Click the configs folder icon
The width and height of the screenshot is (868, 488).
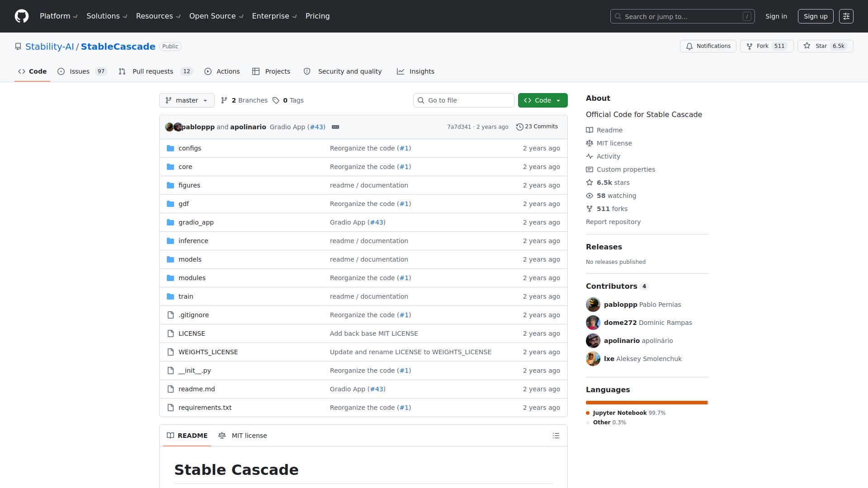170,148
